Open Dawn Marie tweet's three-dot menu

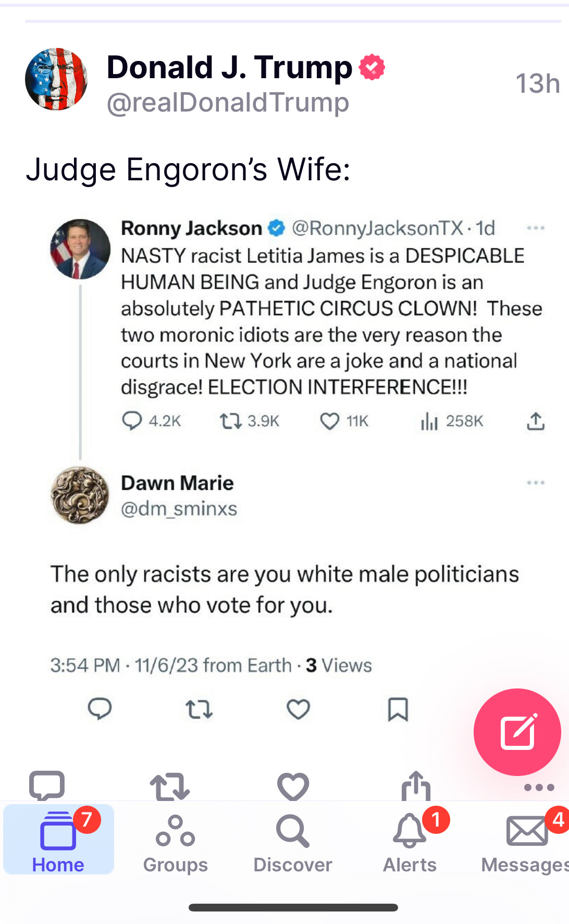(536, 483)
